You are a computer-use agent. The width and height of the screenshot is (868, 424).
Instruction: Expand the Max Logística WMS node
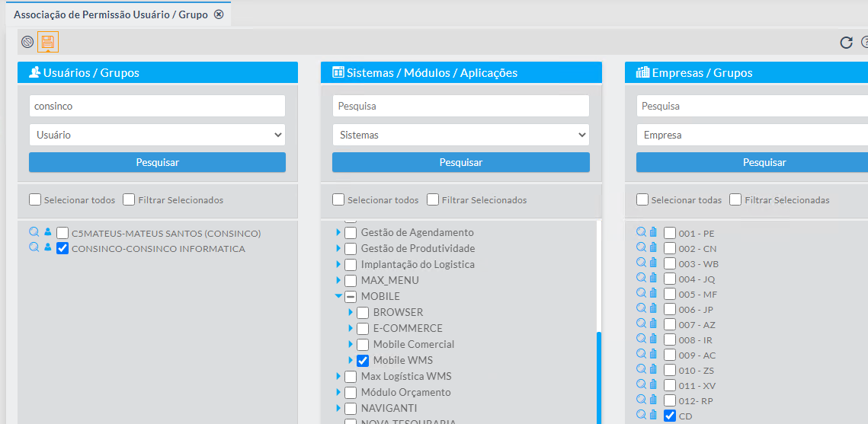(338, 377)
